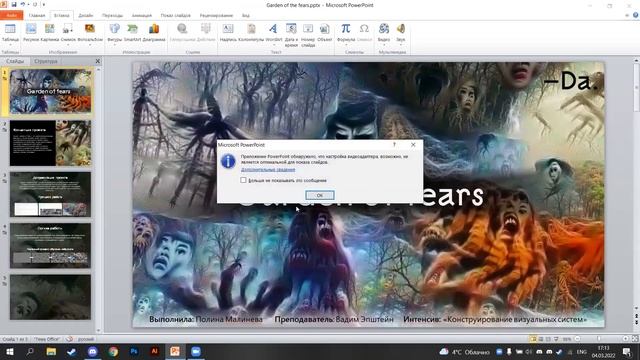Switch to Normal view in status bar

click(533, 339)
